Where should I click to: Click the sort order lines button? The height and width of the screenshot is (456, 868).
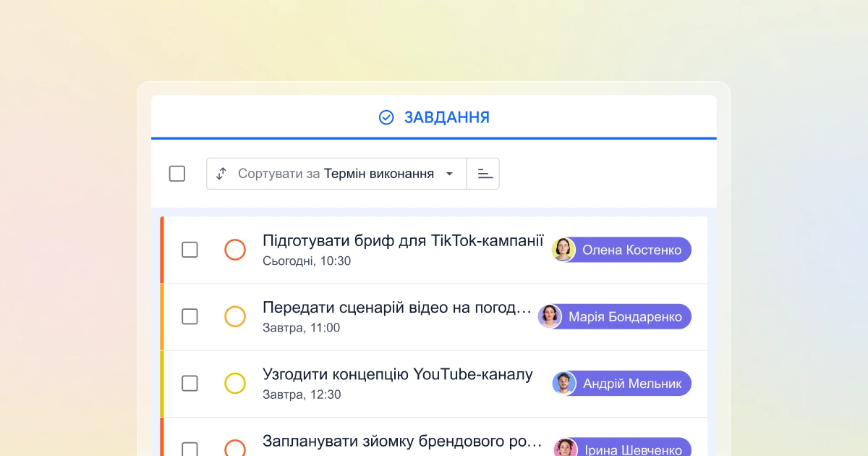484,174
